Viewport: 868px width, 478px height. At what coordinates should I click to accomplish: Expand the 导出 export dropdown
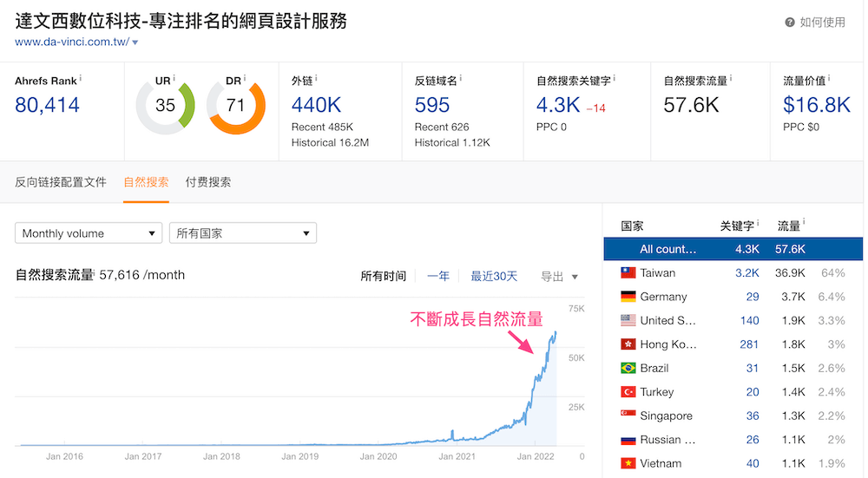tap(559, 276)
